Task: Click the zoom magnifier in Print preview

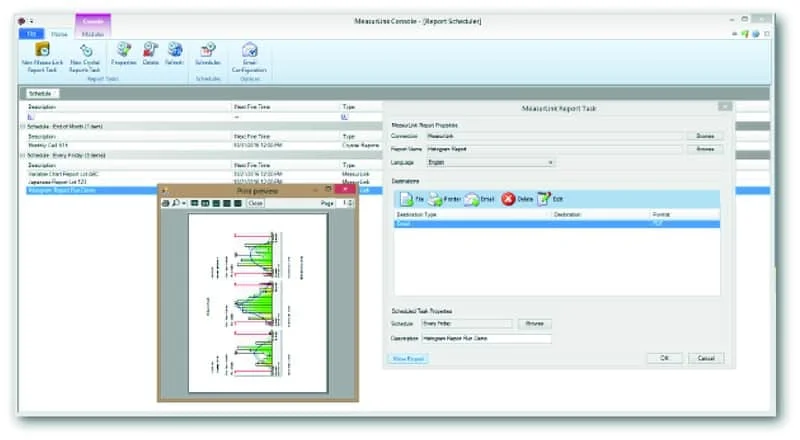Action: pos(176,203)
